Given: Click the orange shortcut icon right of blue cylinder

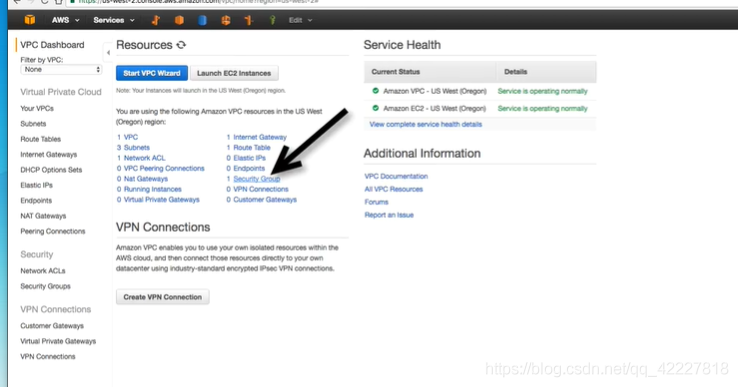Looking at the screenshot, I should click(226, 20).
